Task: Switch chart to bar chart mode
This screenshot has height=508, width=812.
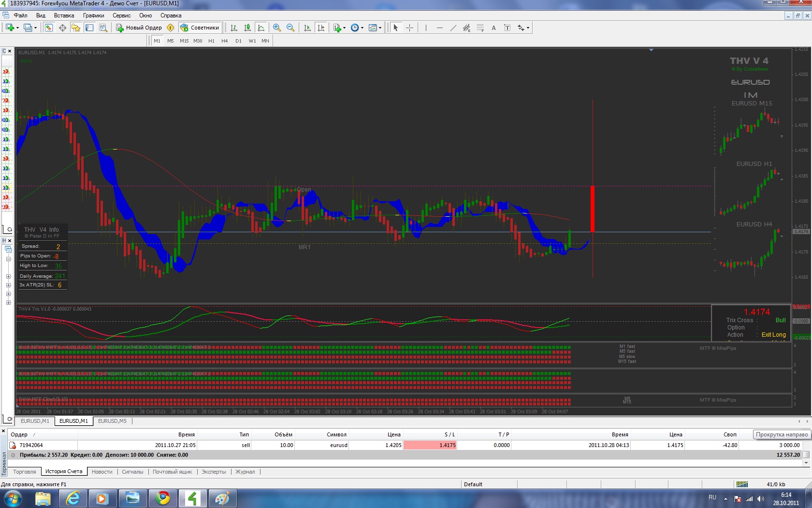Action: coord(234,28)
